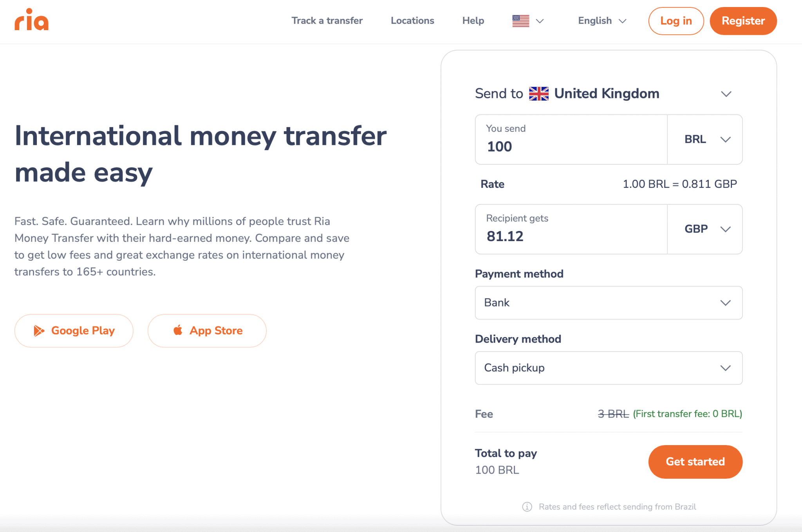The height and width of the screenshot is (532, 802).
Task: Click the info icon near rates disclaimer
Action: coord(527,507)
